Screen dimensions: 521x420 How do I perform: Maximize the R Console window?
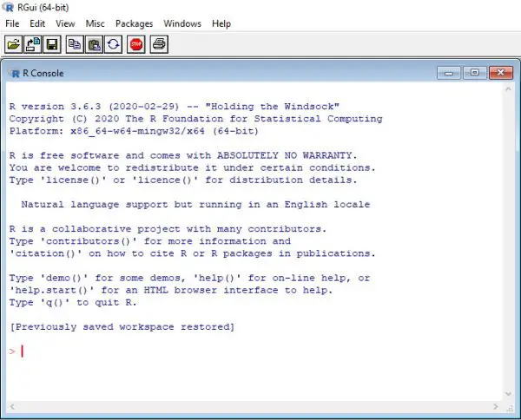(x=475, y=73)
